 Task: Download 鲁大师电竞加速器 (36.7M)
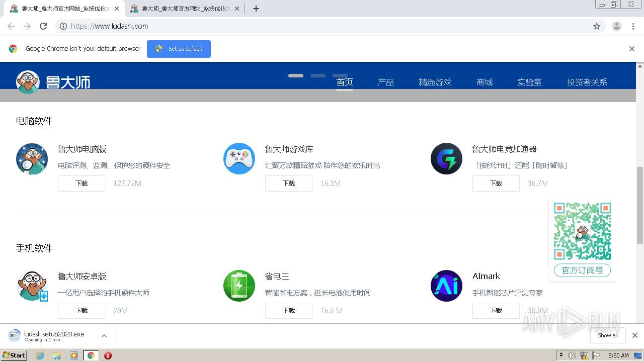pos(496,184)
